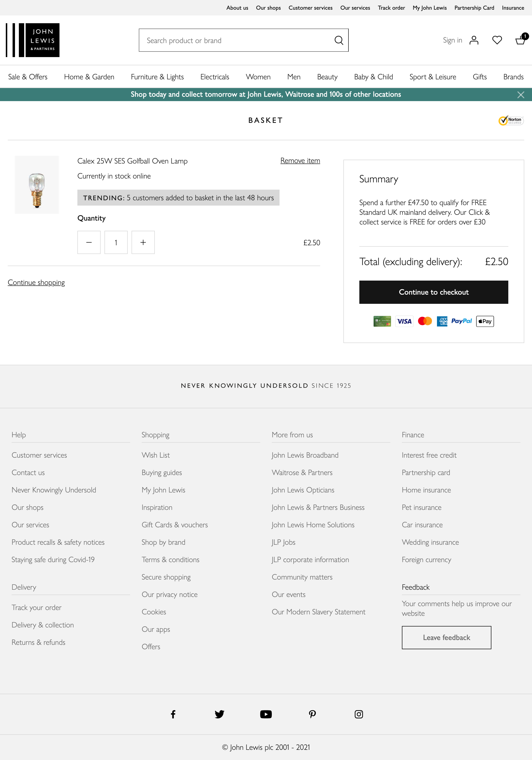This screenshot has width=532, height=760.
Task: Click the Leave feedback button
Action: pos(446,637)
